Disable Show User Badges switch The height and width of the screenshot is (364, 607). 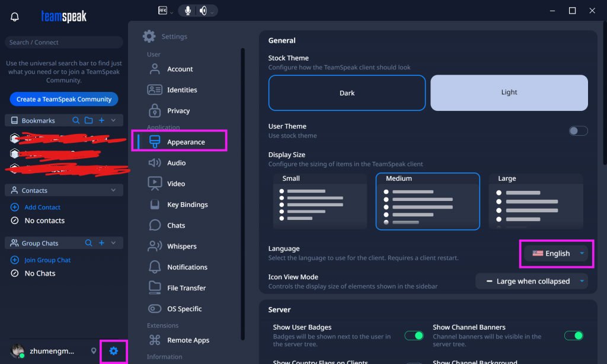tap(414, 336)
